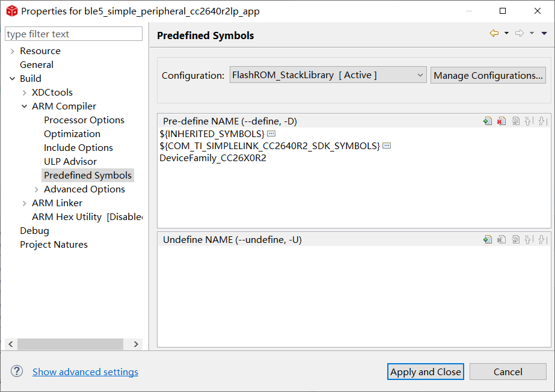
Task: Open the Configuration dropdown list
Action: pyautogui.click(x=420, y=75)
